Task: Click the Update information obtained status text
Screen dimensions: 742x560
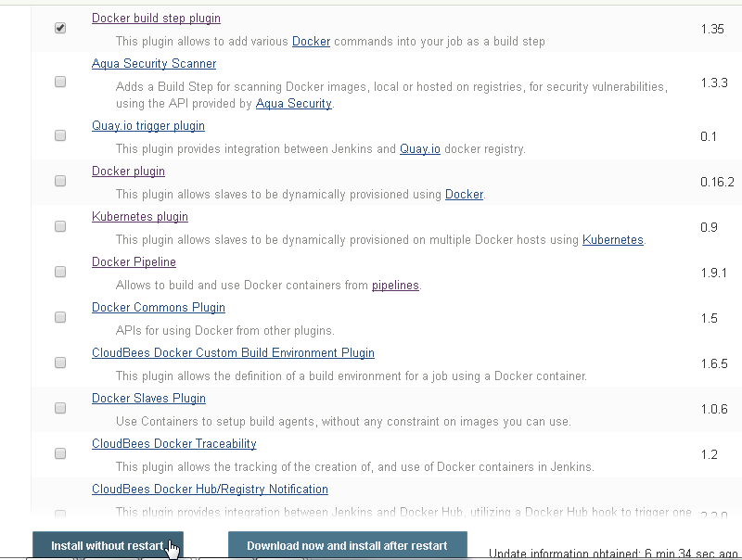Action: pos(613,554)
